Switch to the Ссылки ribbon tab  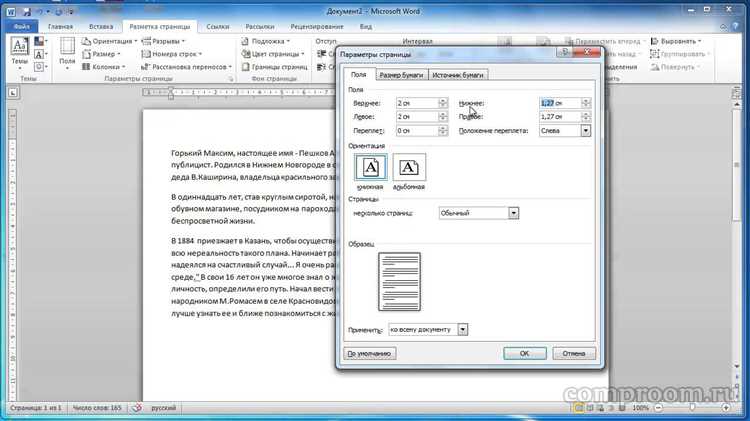click(218, 27)
